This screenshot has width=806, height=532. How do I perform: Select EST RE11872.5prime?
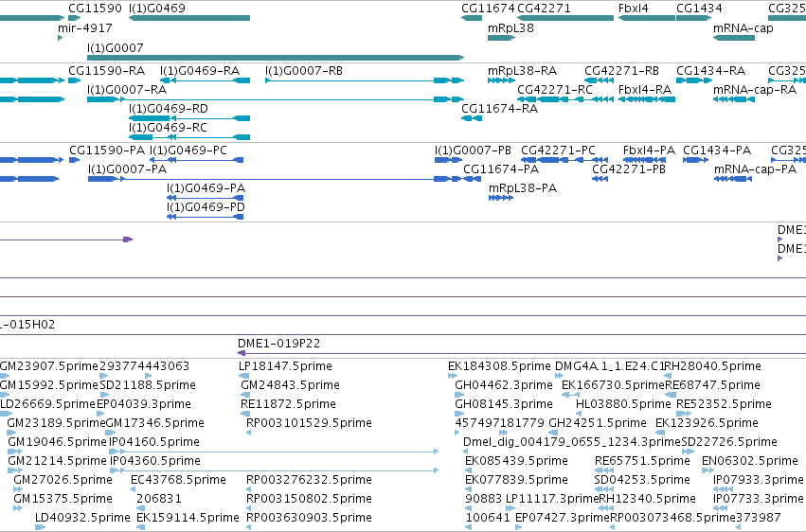click(x=245, y=414)
